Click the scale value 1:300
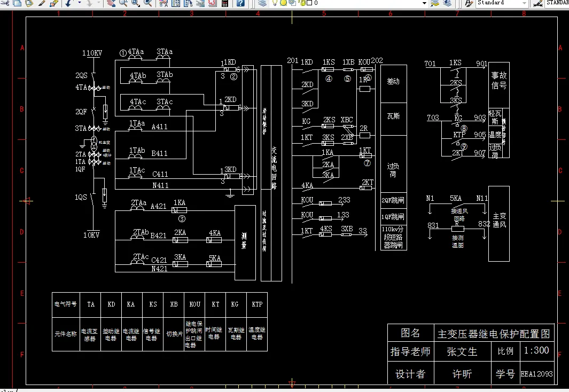Image resolution: width=569 pixels, height=392 pixels. (x=536, y=350)
